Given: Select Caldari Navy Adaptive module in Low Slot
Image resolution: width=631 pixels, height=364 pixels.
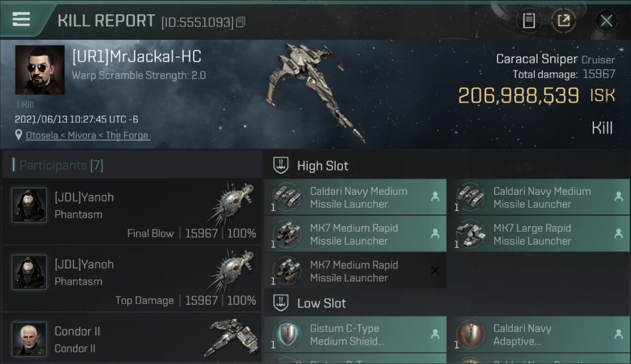Looking at the screenshot, I should tap(538, 334).
